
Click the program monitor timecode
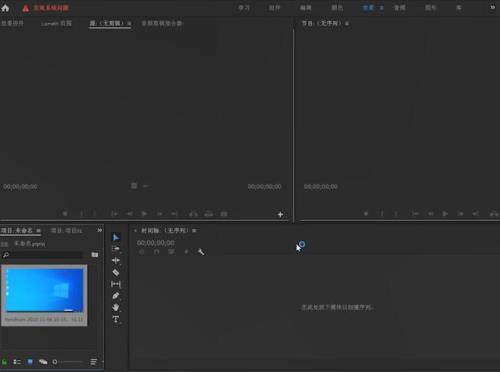[x=321, y=187]
